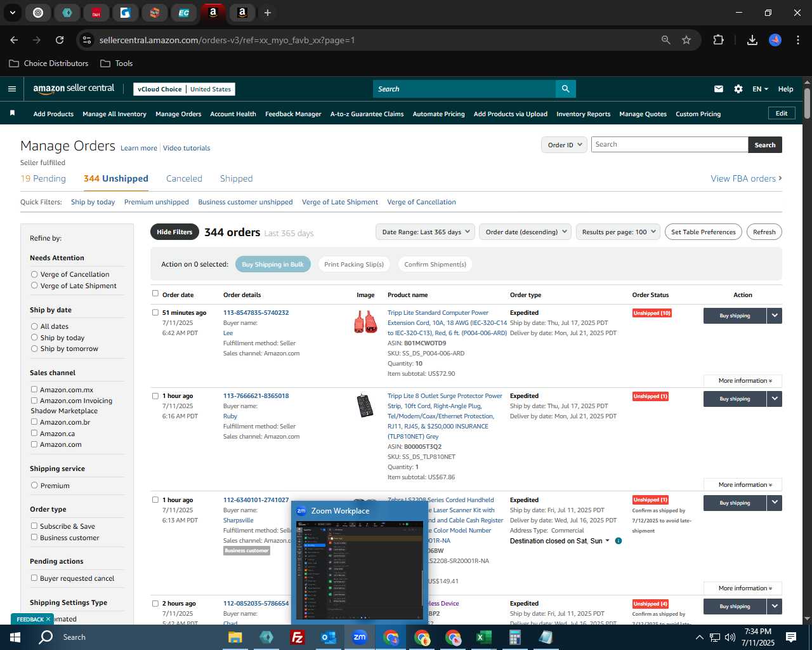Open Automate Pricing from the favorites bar
Viewport: 812px width, 650px height.
tap(438, 114)
